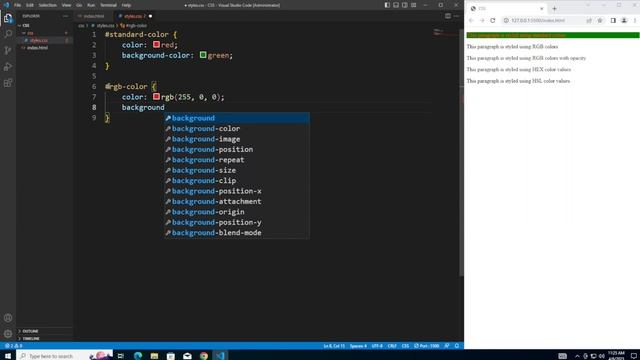
Task: Select the background-position suggestion
Action: (237, 149)
